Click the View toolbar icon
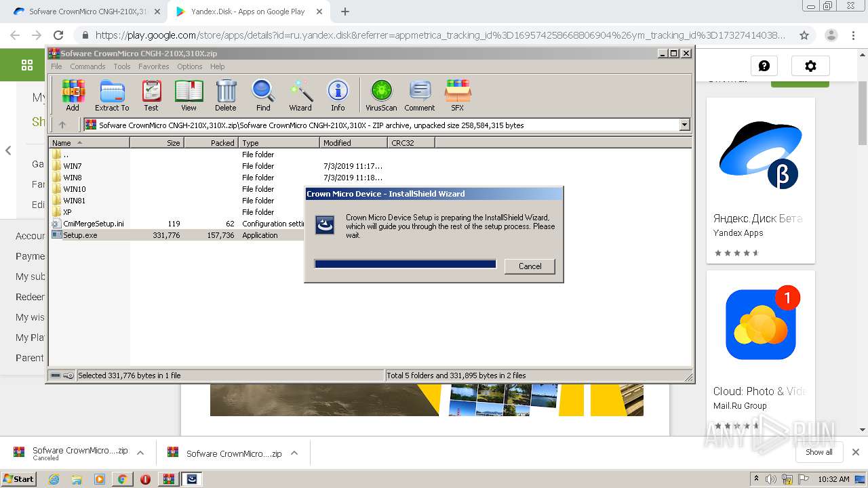Screen dimensions: 868x488 tap(189, 95)
